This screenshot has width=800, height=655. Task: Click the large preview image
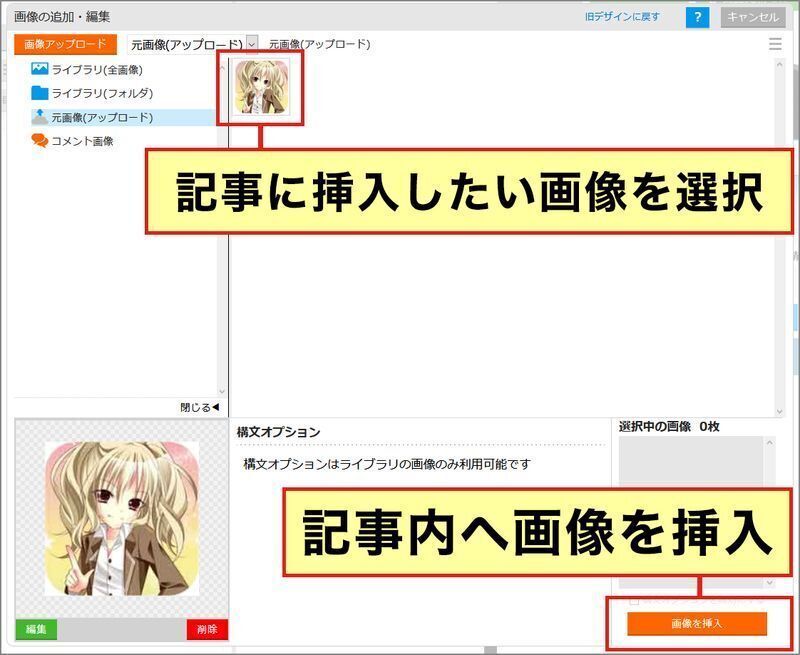(122, 518)
